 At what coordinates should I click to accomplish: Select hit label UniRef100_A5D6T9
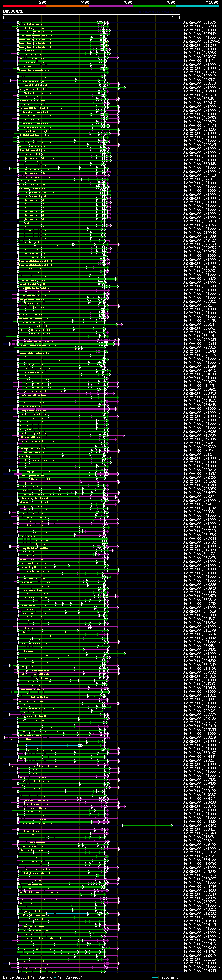[x=199, y=382]
